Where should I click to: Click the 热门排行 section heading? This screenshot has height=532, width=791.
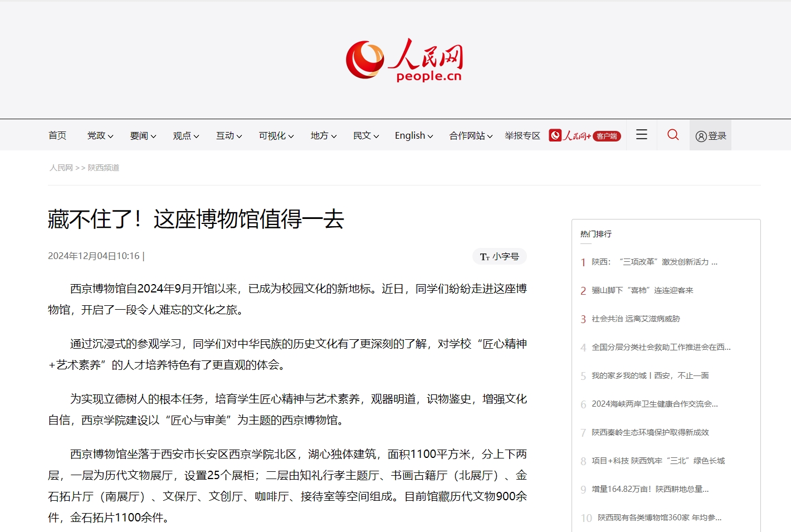point(595,234)
